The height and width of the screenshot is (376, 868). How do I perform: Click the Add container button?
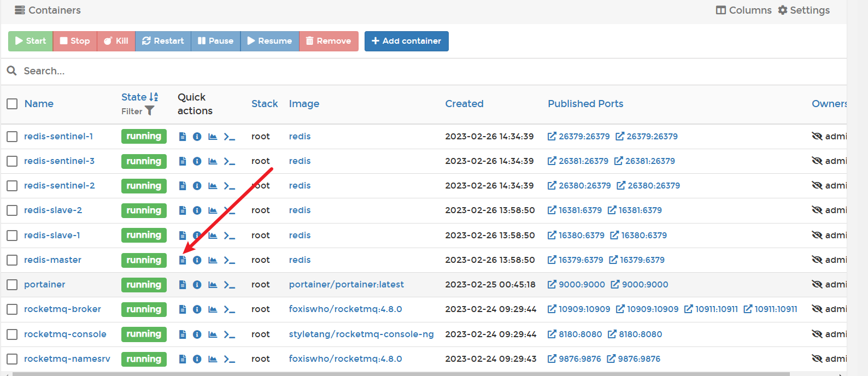(406, 41)
